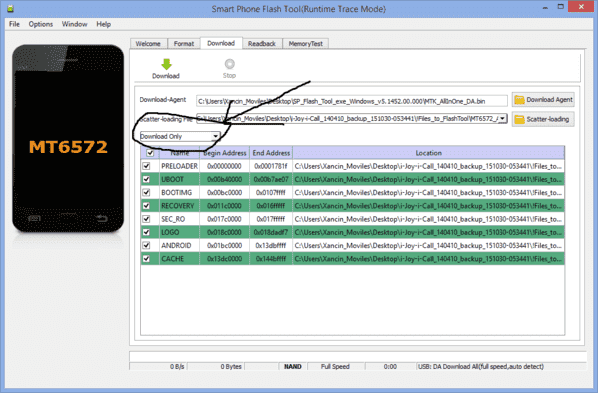The image size is (598, 393).
Task: Maximize the Flash Tool window
Action: [561, 7]
